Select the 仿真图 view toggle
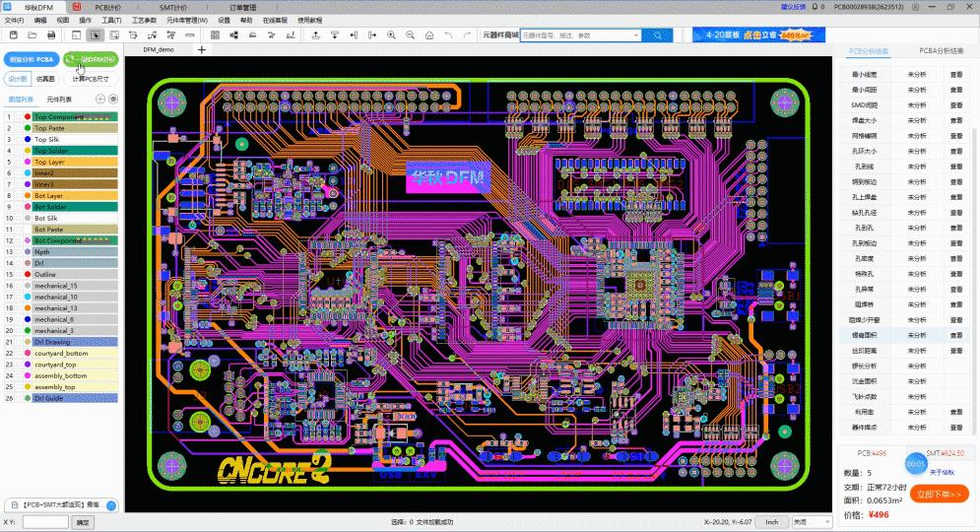Screen dimensions: 980x532 [x=45, y=80]
